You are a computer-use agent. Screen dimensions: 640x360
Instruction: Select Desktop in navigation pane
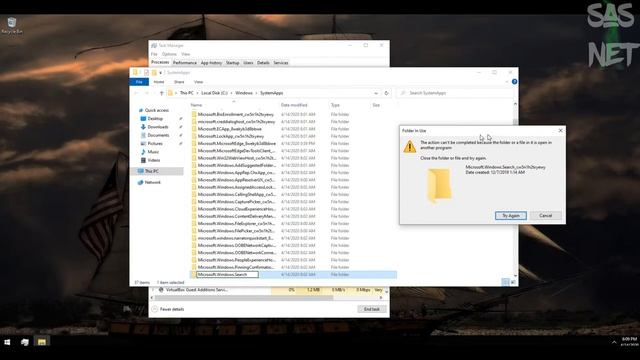coord(155,118)
